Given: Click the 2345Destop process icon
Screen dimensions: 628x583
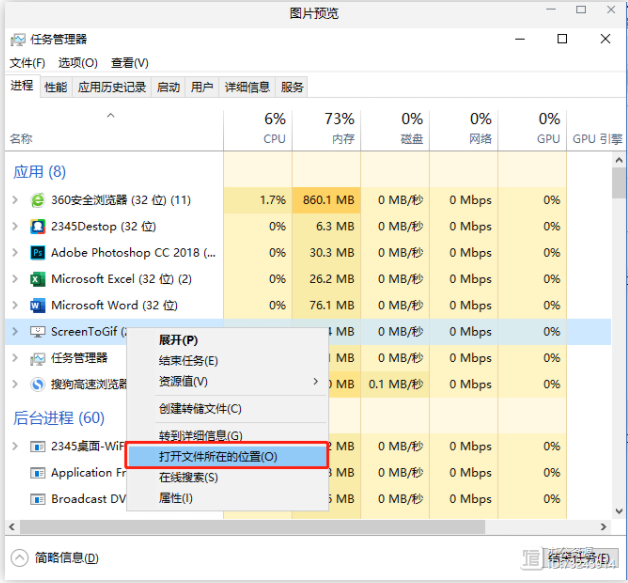Looking at the screenshot, I should [38, 227].
